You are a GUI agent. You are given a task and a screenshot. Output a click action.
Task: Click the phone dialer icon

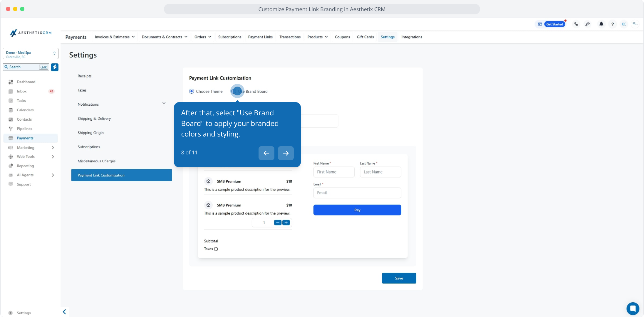(576, 24)
